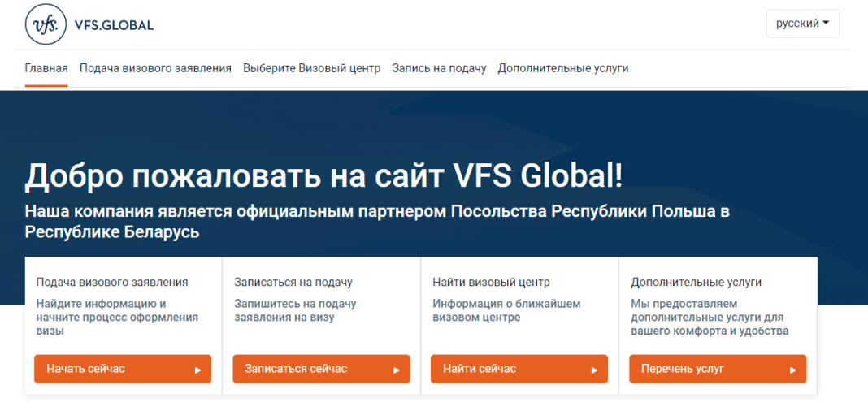This screenshot has height=411, width=868.
Task: Open Запись на подачу in navigation bar
Action: click(439, 68)
